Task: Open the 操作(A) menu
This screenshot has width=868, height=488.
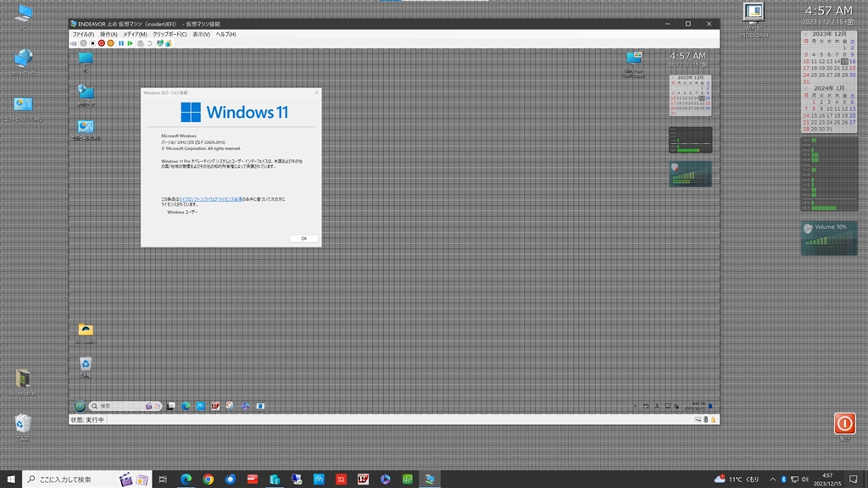Action: click(x=108, y=34)
